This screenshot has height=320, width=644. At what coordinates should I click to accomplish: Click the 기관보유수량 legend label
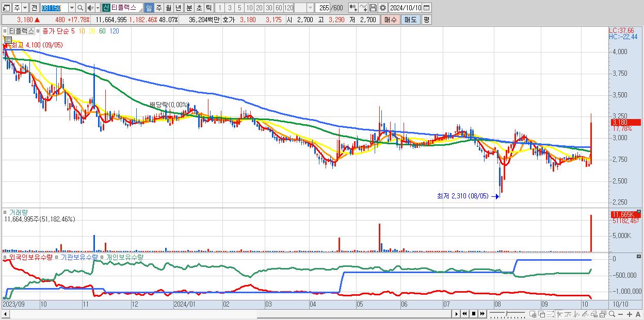[x=79, y=257]
